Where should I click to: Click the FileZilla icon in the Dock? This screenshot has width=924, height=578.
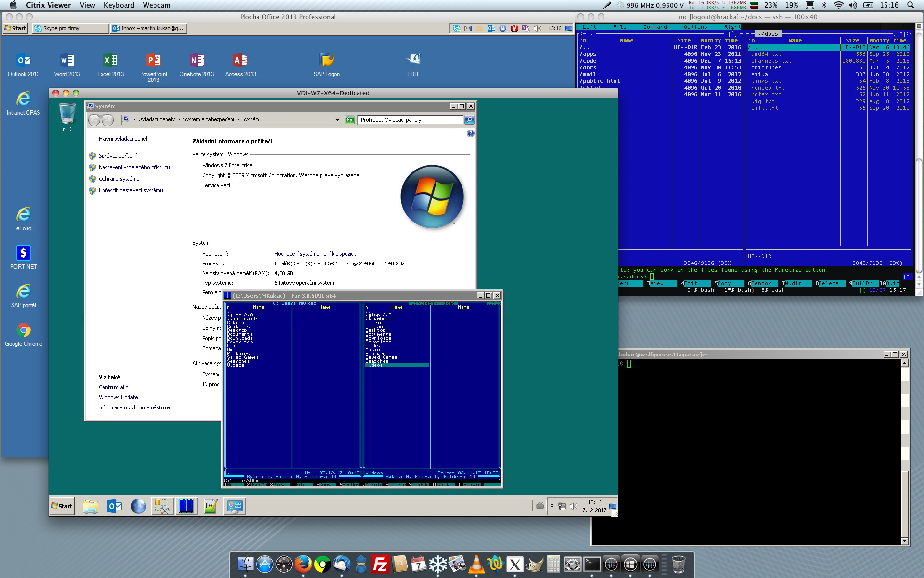click(x=380, y=564)
